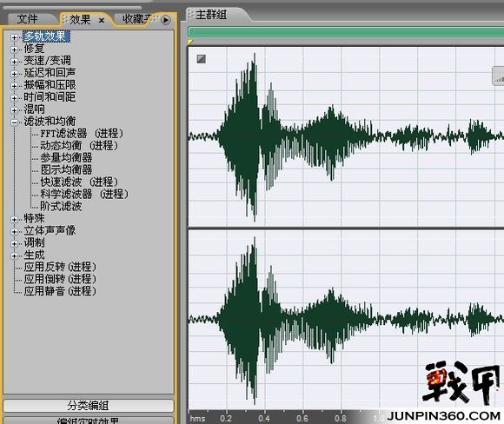504x424 pixels.
Task: Expand the 多轨效果 tree node
Action: (x=14, y=37)
